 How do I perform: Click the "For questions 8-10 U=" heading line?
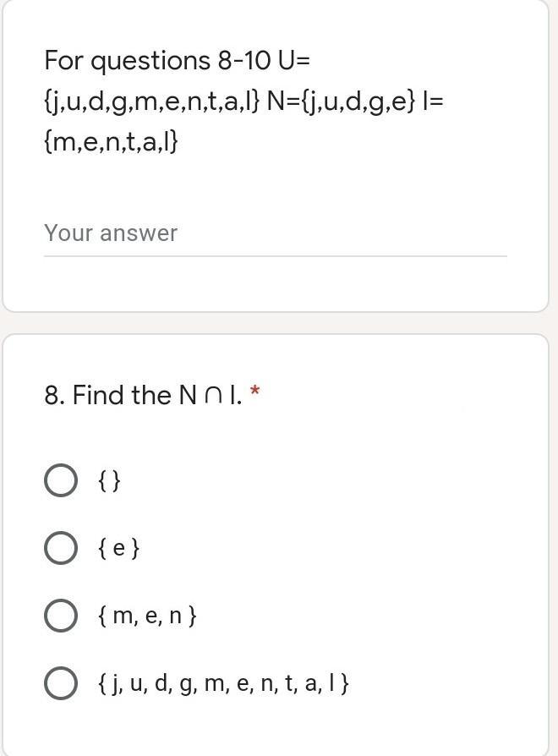point(178,61)
